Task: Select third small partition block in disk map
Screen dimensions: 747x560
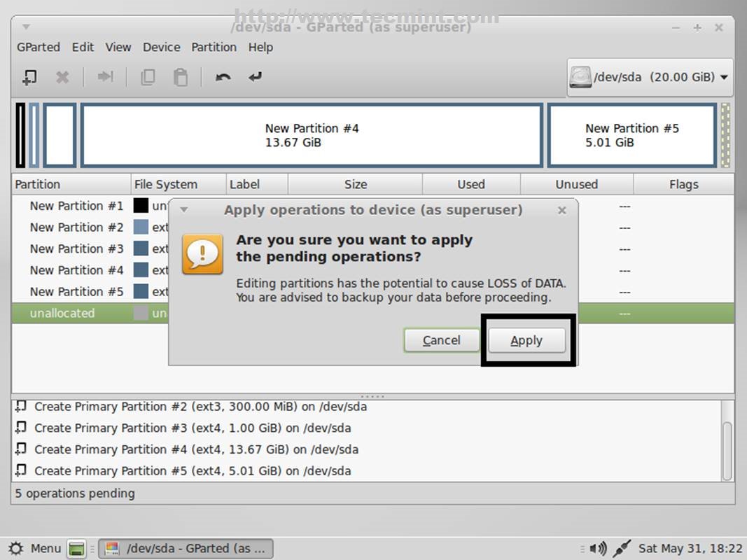Action: (60, 135)
